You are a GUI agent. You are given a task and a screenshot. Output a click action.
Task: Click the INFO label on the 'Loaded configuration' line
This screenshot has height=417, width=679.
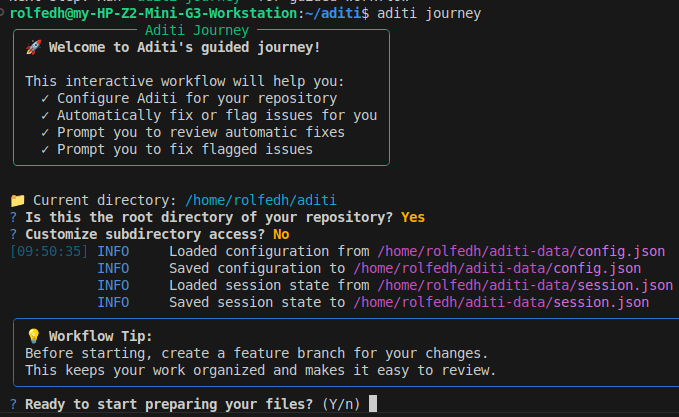[x=113, y=251]
